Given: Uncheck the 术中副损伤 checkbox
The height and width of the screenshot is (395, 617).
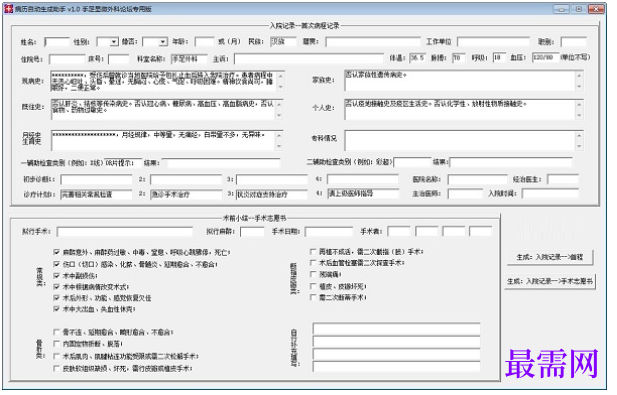Looking at the screenshot, I should click(57, 275).
